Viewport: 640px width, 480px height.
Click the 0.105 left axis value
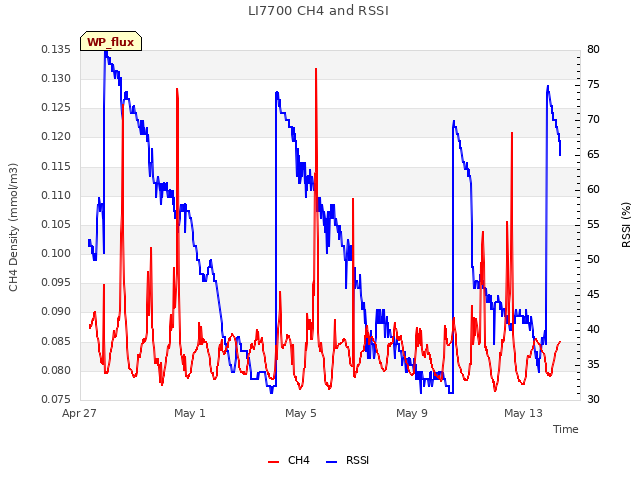[x=56, y=224]
